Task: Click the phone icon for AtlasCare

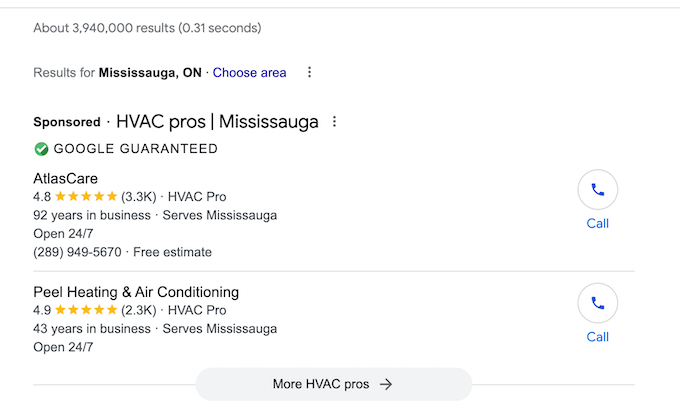Action: click(598, 189)
